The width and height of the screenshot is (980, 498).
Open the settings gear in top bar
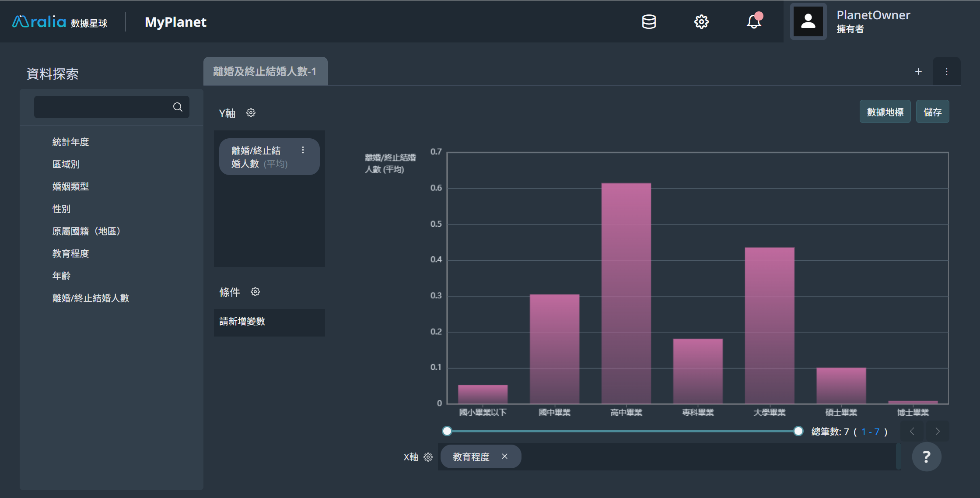point(701,21)
